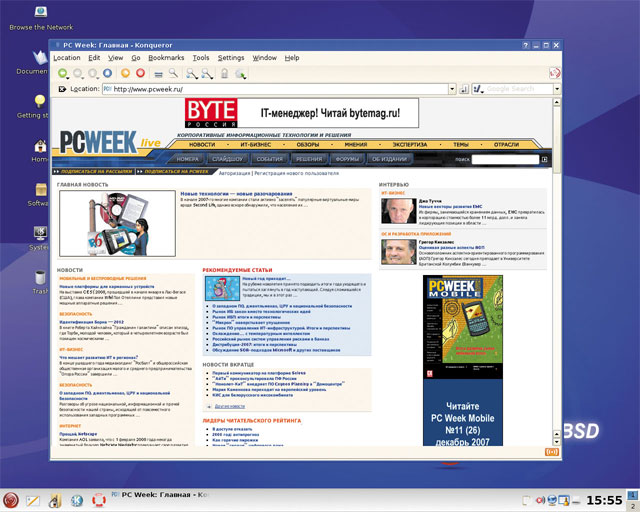Click the magnifier icon with green arrow
640x512 pixels.
(240, 74)
